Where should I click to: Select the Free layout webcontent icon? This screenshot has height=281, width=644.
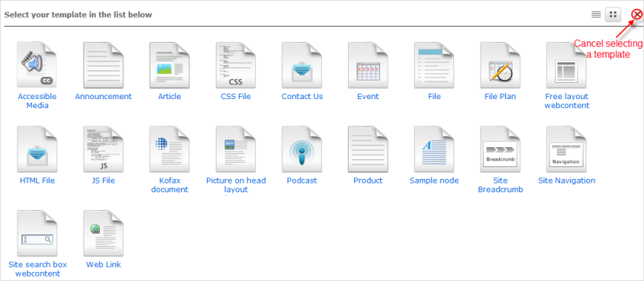click(566, 65)
